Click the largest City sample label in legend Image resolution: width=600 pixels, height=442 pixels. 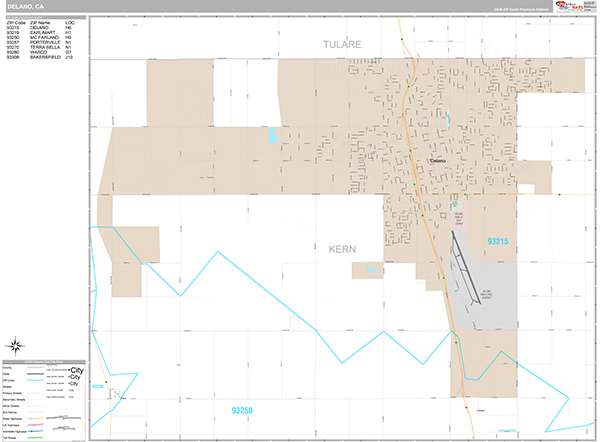click(77, 370)
